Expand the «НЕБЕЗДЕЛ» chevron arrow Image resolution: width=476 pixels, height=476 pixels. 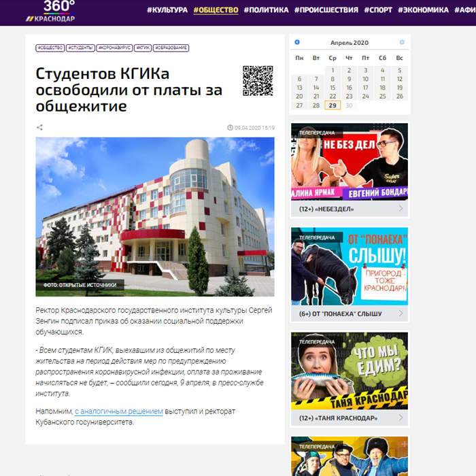pyautogui.click(x=401, y=209)
